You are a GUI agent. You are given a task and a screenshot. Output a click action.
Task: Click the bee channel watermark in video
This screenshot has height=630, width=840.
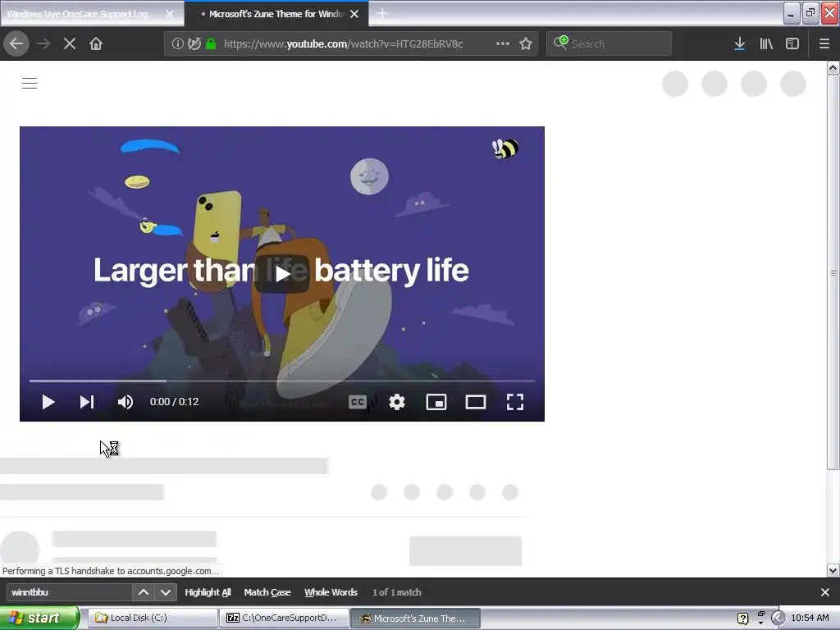tap(505, 148)
